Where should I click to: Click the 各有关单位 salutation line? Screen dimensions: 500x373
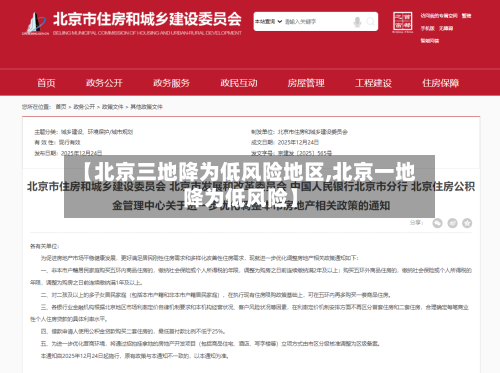[x=45, y=246]
